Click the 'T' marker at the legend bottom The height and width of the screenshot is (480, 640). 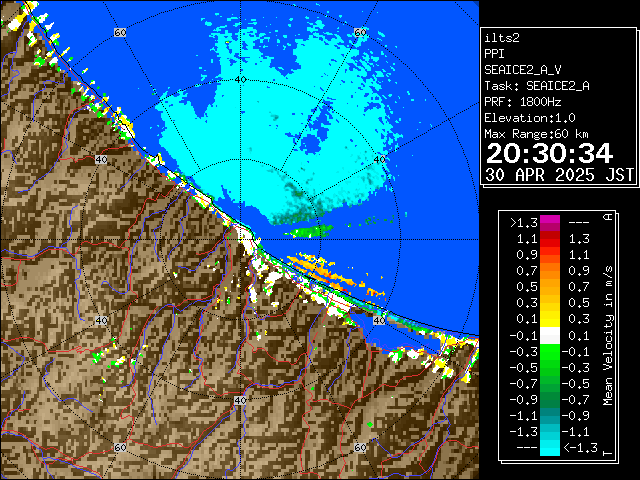(608, 453)
